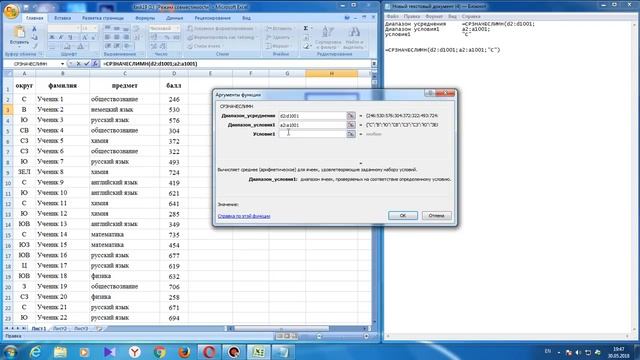Open the Cell Styles dropdown

205,46
